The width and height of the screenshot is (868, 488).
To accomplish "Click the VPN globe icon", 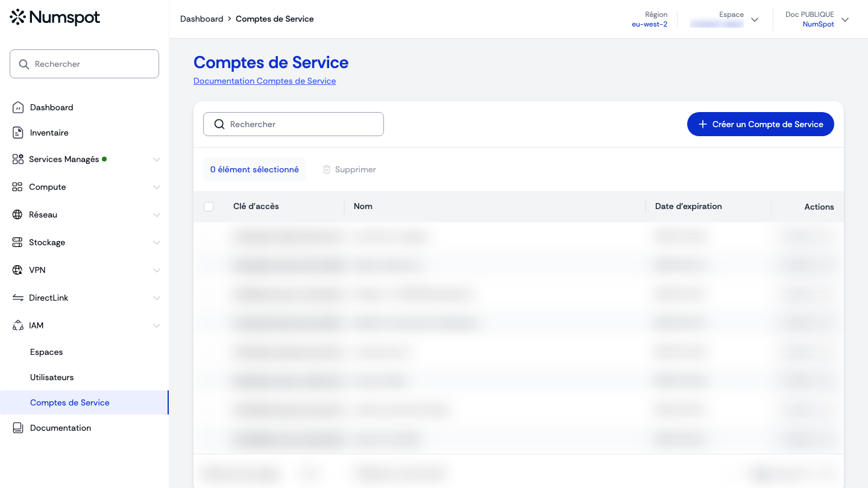I will pos(17,270).
